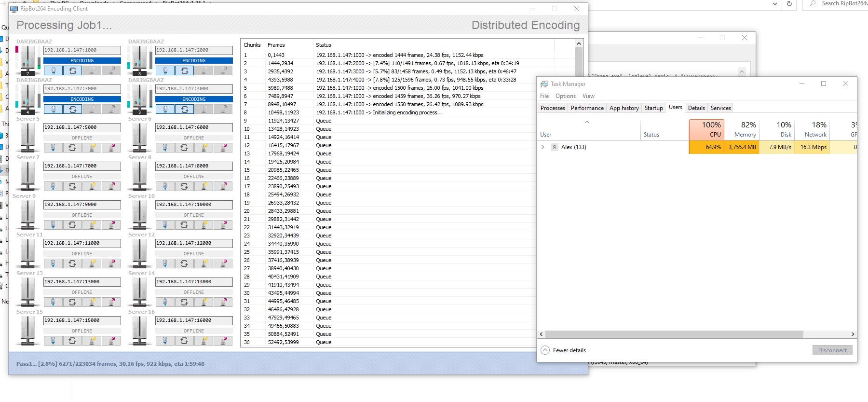Click Task Manager horizontal scroll right arrow
This screenshot has height=402, width=868.
tap(853, 334)
